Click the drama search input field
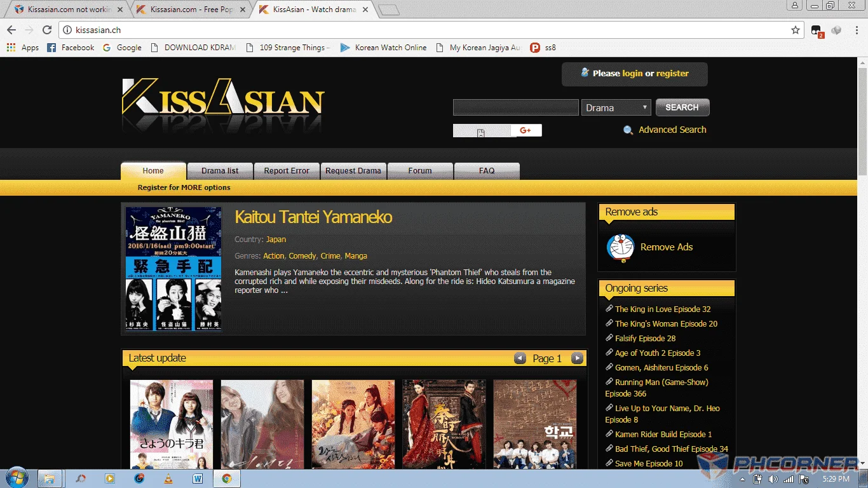Image resolution: width=868 pixels, height=488 pixels. pyautogui.click(x=515, y=107)
